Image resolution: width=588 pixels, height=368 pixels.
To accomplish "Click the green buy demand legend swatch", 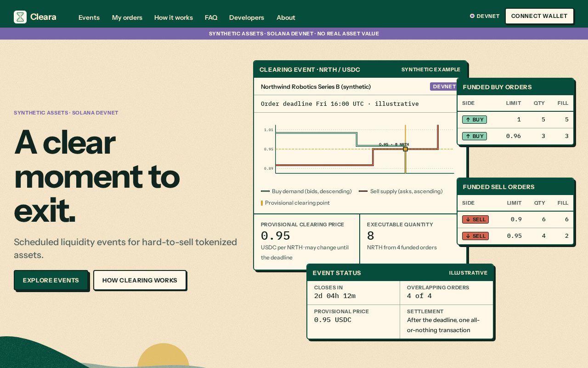I will [265, 191].
